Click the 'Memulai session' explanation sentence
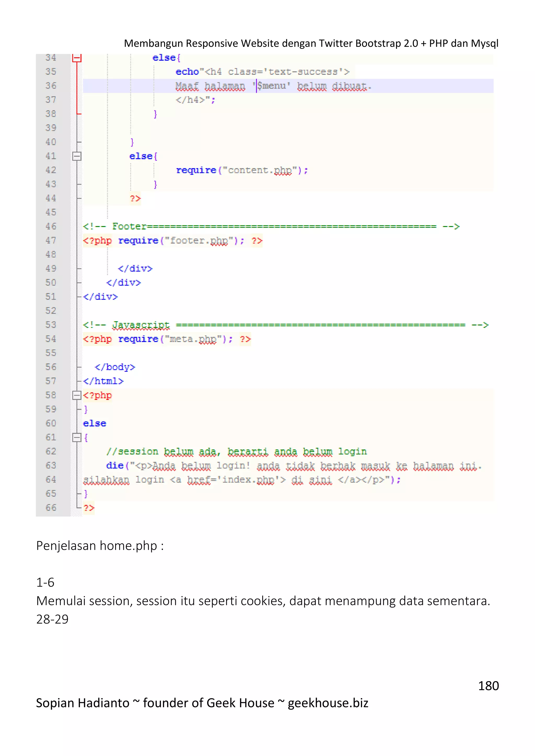Viewport: 535px width, 756px height. click(263, 601)
